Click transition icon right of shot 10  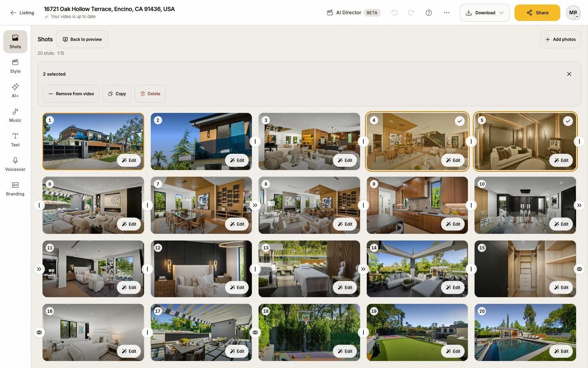(579, 205)
